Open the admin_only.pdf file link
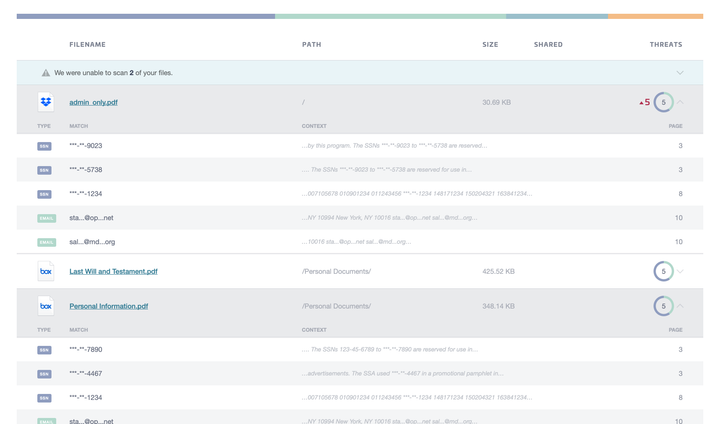This screenshot has height=424, width=720. 93,102
